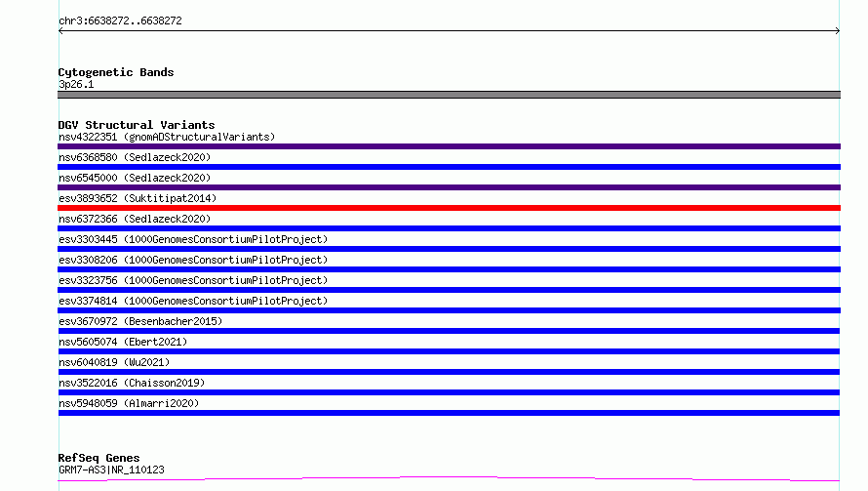The width and height of the screenshot is (868, 491).
Task: Open variant nsv6368580 (Sedlazeck2020) label
Action: [x=135, y=157]
